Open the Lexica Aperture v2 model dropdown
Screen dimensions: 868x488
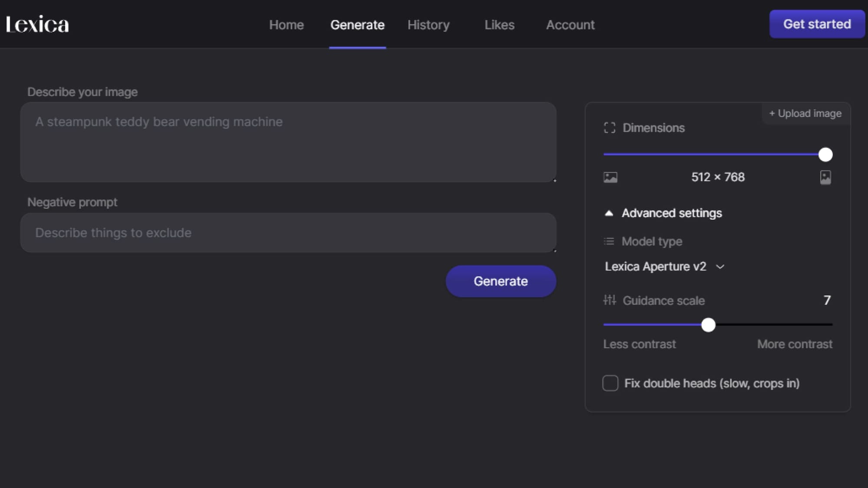pos(656,267)
